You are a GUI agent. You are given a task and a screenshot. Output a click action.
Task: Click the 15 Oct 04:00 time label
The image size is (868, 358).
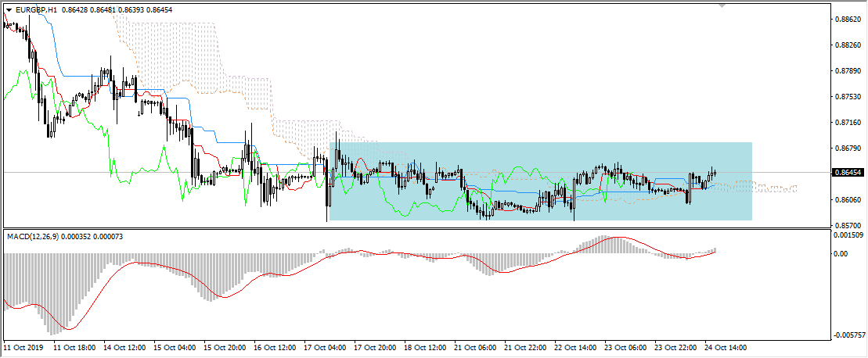175,348
